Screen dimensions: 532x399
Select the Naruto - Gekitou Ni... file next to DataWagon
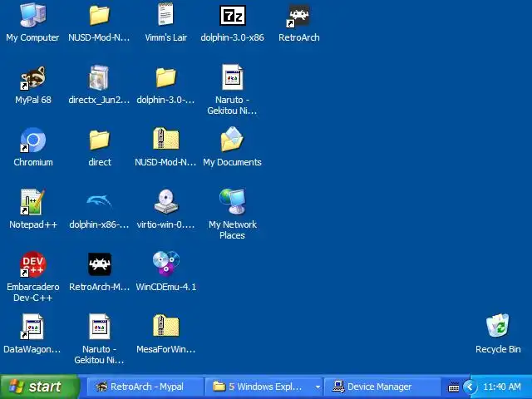[x=100, y=327]
